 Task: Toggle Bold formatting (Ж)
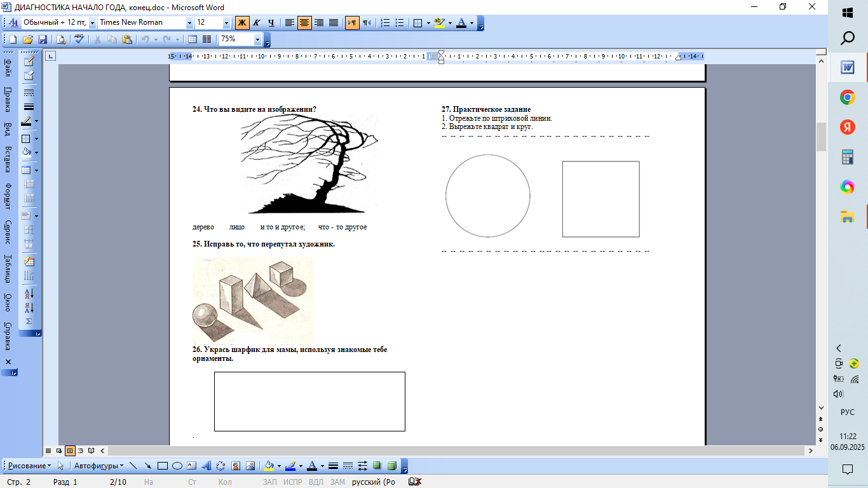242,23
